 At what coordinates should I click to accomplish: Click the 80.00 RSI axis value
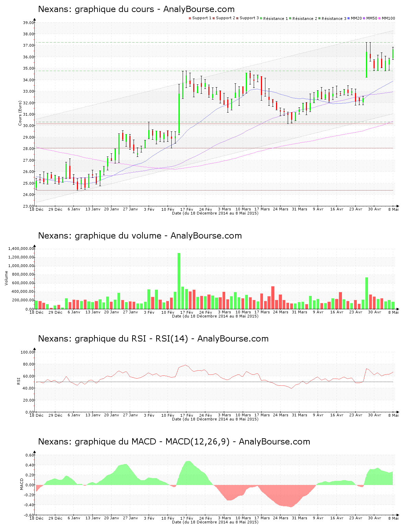pos(28,364)
